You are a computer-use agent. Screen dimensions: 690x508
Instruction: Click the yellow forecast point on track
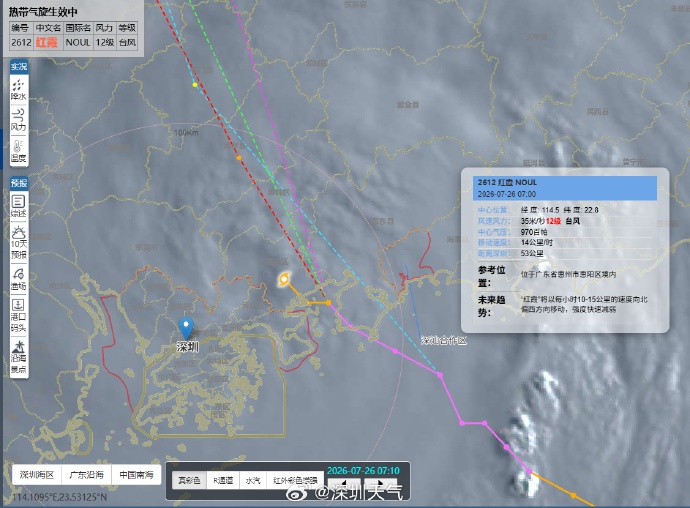click(x=195, y=85)
